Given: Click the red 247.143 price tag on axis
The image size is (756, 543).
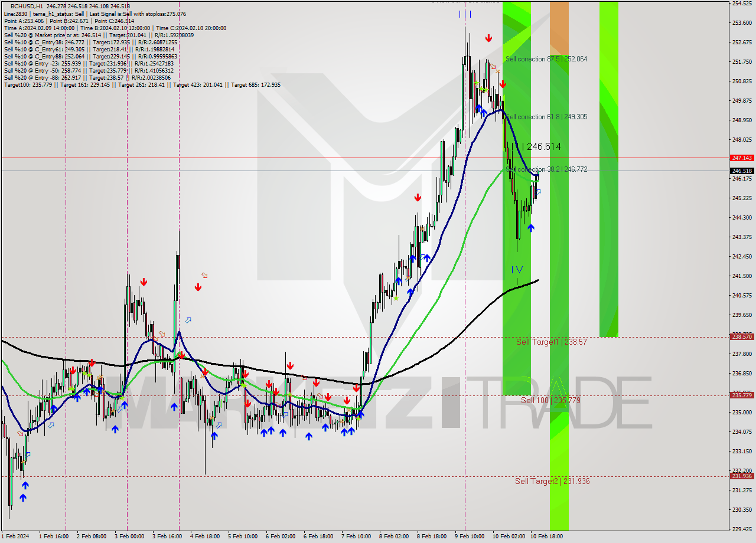Looking at the screenshot, I should [742, 158].
